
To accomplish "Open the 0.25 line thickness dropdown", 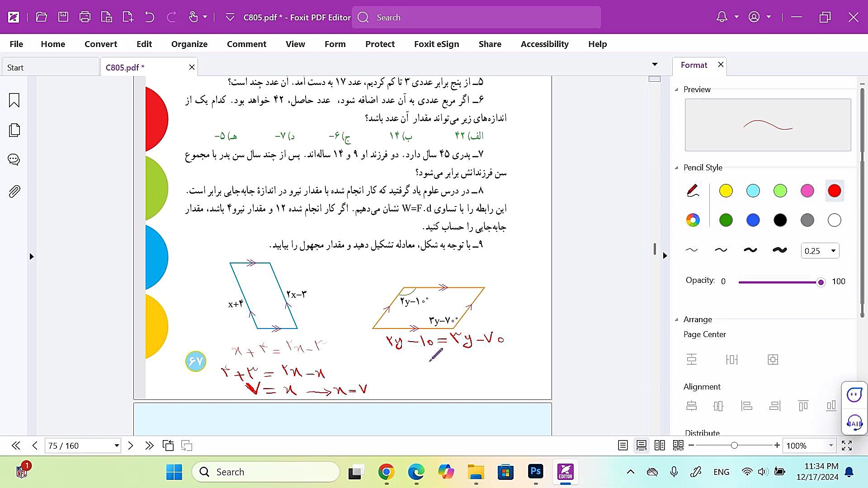I will point(833,251).
